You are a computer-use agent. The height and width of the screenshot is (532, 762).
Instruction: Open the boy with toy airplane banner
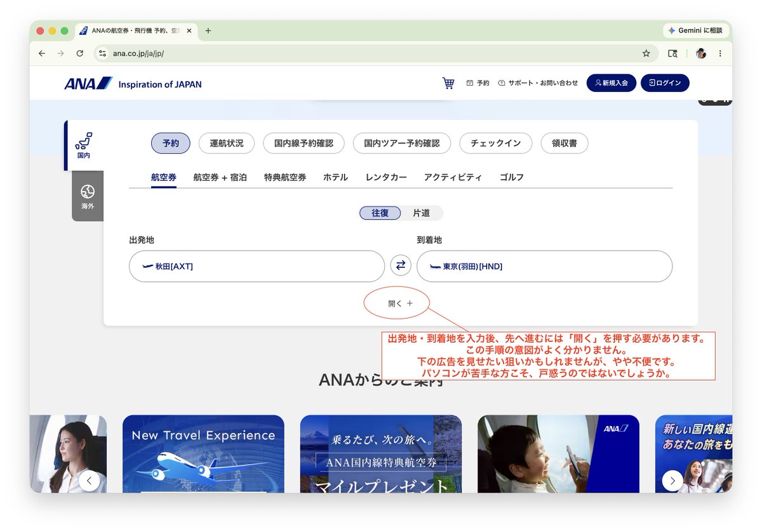(x=558, y=454)
